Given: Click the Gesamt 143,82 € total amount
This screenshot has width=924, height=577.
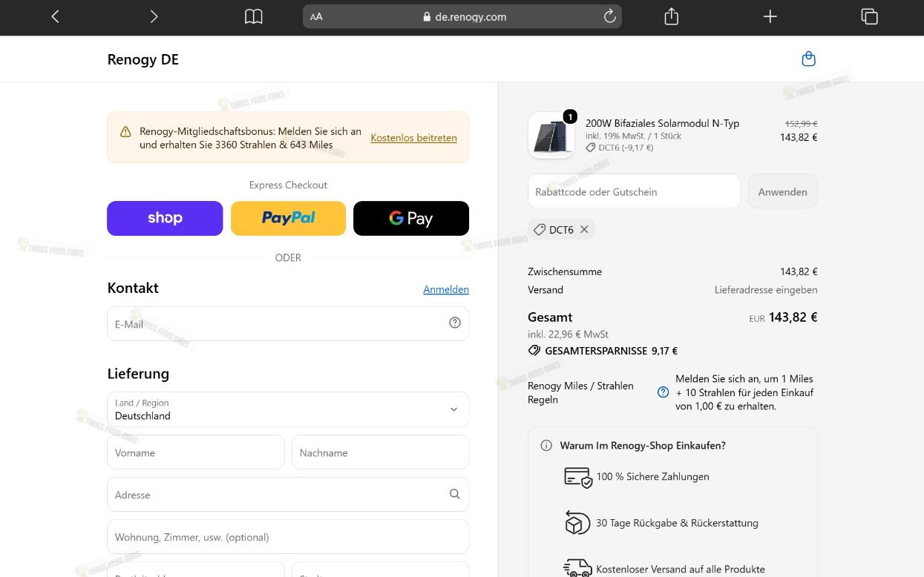Looking at the screenshot, I should [x=793, y=317].
